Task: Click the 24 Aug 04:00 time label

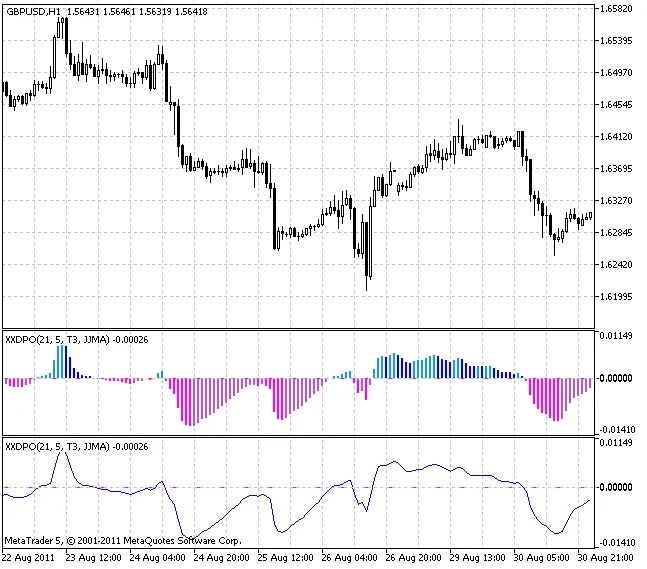Action: [158, 557]
